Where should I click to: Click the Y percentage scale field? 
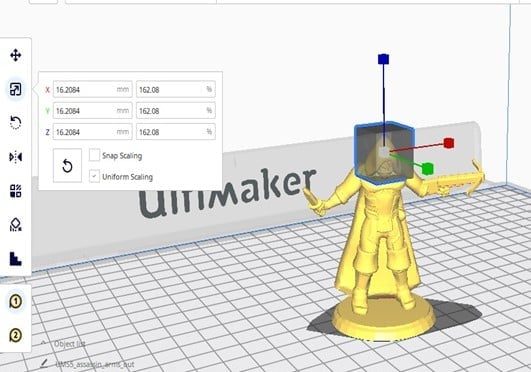[176, 111]
